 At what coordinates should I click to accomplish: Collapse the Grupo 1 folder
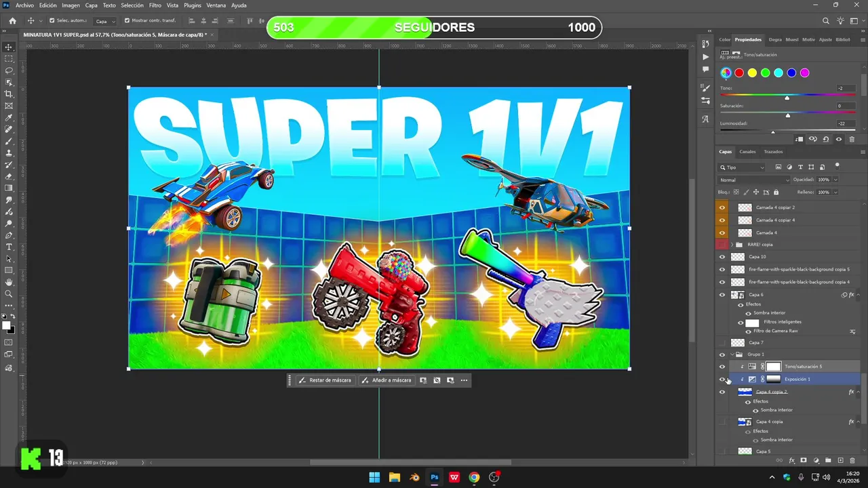click(x=732, y=354)
